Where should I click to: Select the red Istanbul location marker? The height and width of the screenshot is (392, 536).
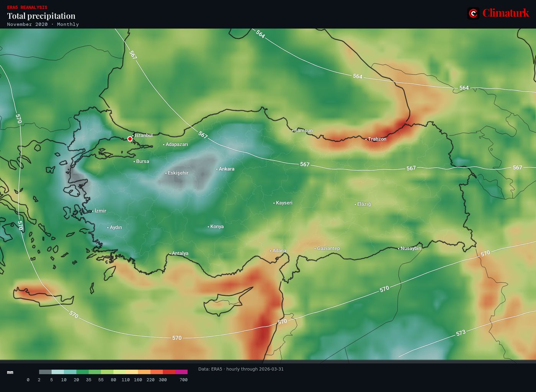point(130,139)
